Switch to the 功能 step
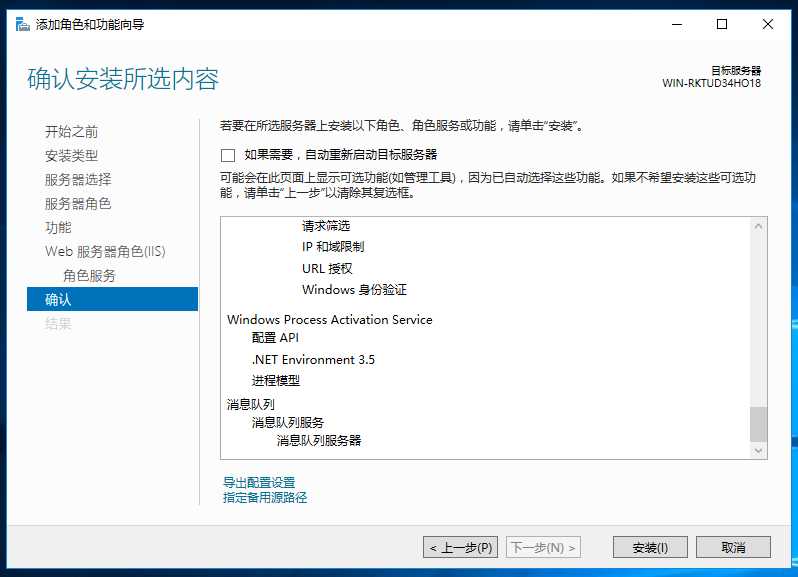Screen dimensions: 798x577 (x=58, y=227)
